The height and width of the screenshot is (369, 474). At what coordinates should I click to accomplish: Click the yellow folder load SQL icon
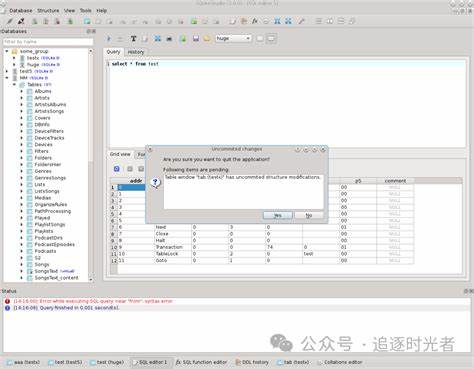(207, 39)
